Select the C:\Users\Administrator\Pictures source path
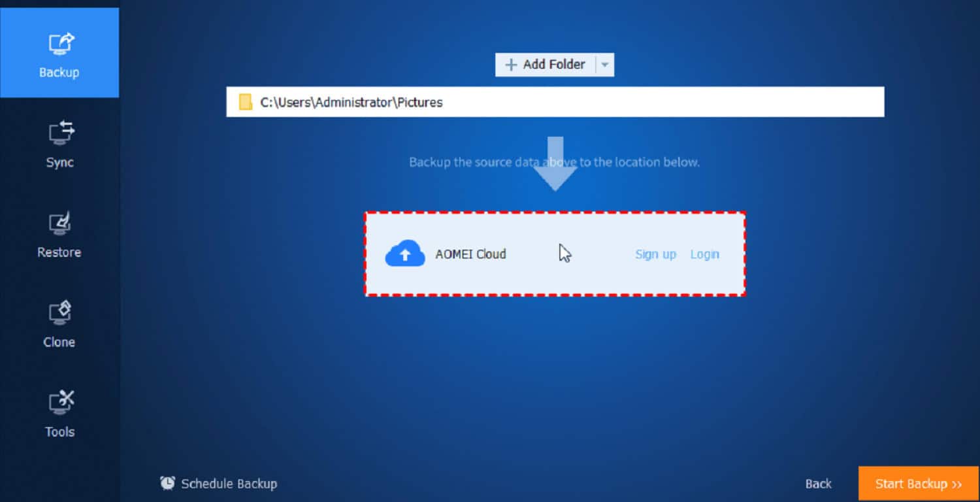 (555, 102)
